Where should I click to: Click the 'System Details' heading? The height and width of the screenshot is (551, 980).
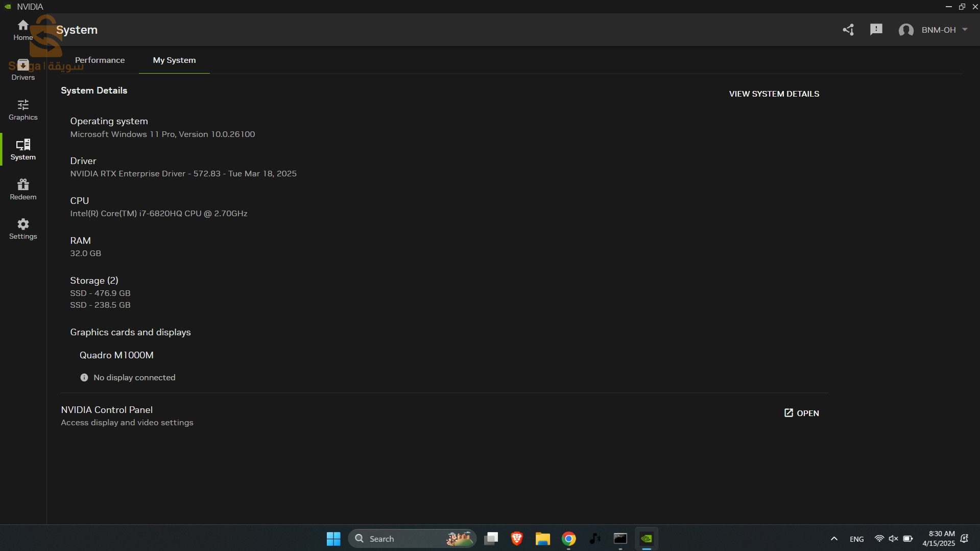(x=94, y=90)
